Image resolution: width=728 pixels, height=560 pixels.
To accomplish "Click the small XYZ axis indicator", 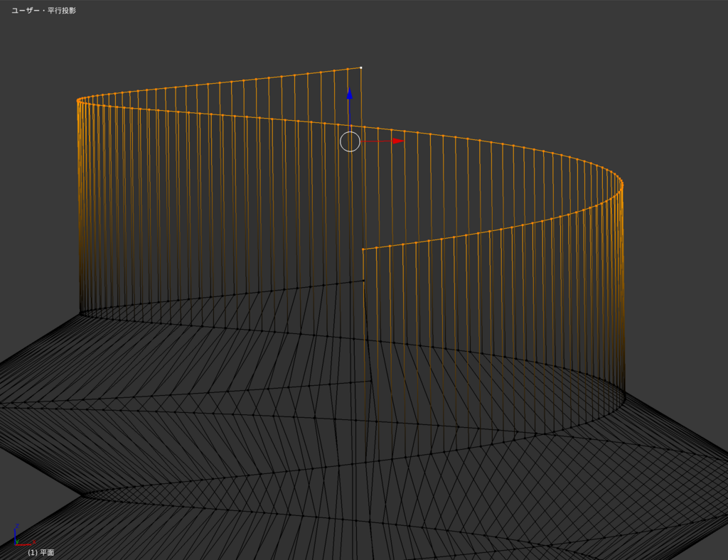I will click(x=23, y=535).
